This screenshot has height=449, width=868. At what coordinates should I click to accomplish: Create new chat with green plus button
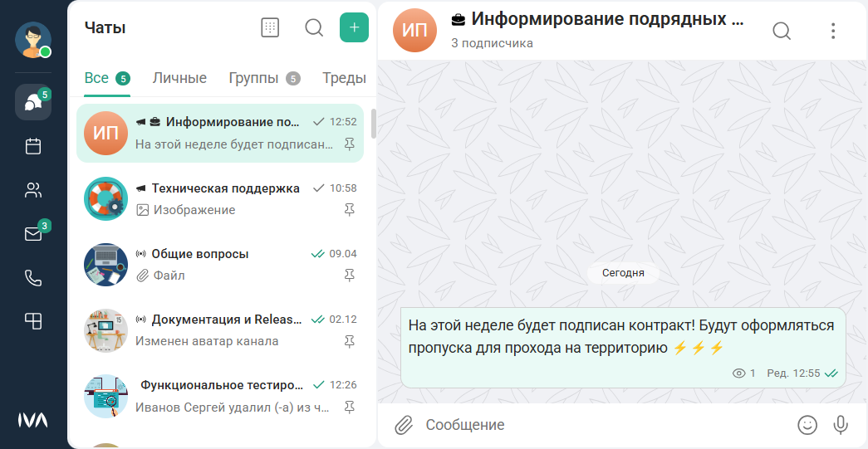click(x=355, y=27)
